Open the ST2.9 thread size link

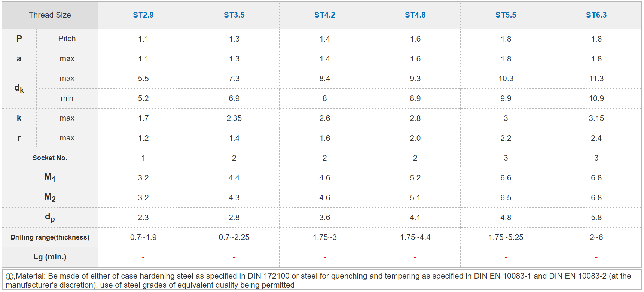click(x=143, y=15)
